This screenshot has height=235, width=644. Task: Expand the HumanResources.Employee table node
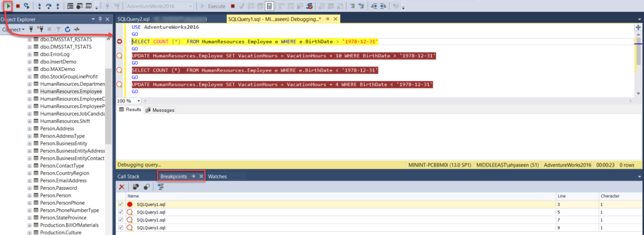click(30, 92)
